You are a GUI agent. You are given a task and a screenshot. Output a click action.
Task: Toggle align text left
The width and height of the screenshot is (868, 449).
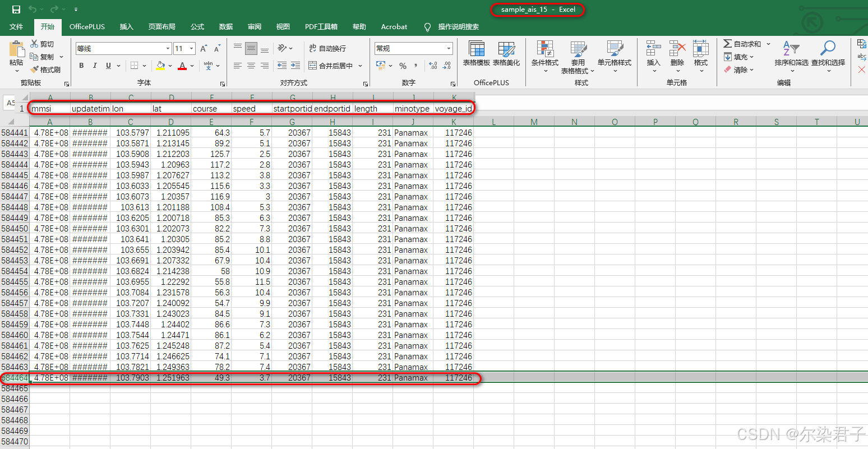(238, 66)
